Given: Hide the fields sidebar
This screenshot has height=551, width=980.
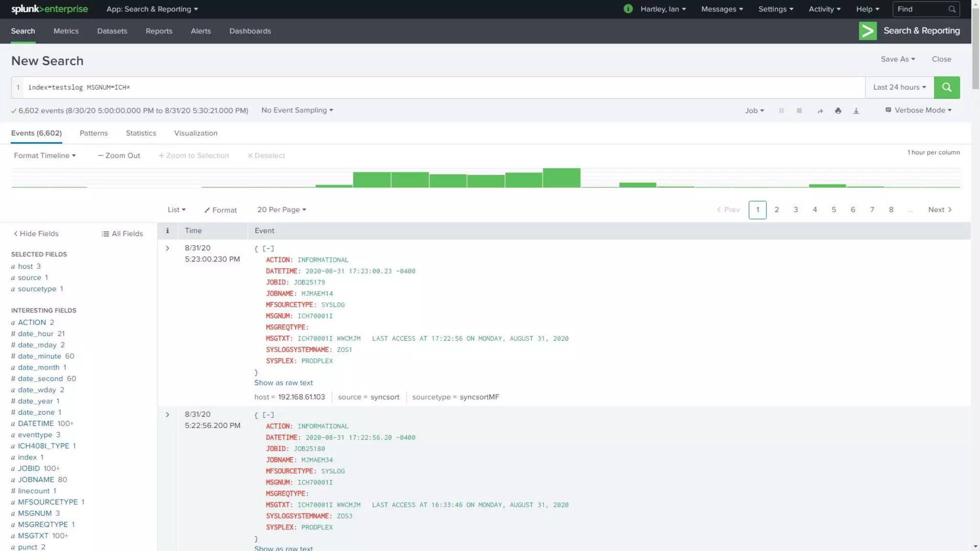Looking at the screenshot, I should (36, 233).
